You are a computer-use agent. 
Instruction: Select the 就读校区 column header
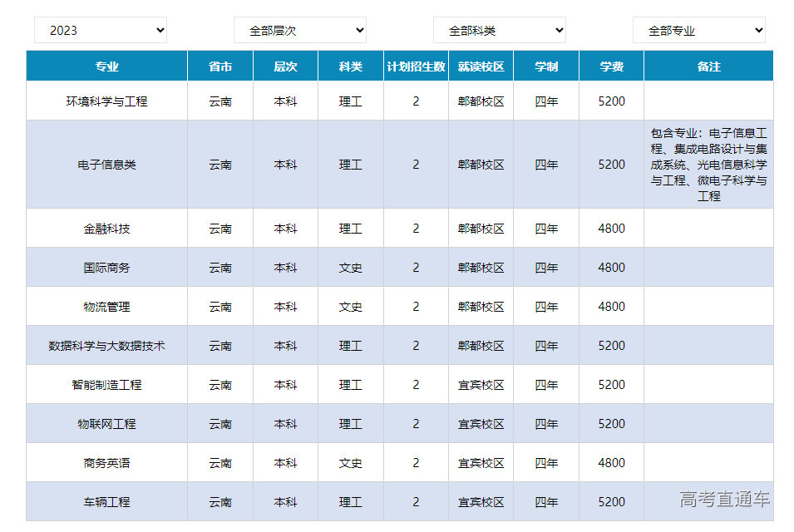pos(481,66)
